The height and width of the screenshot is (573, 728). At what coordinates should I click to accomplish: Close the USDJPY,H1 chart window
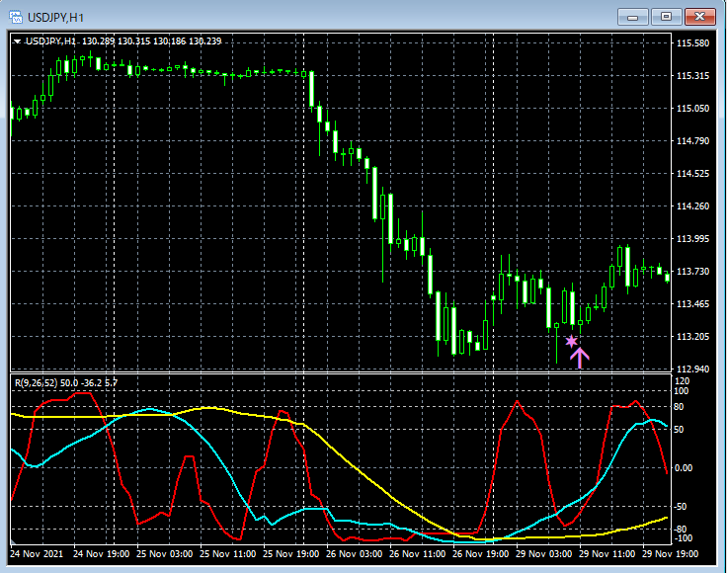[700, 16]
